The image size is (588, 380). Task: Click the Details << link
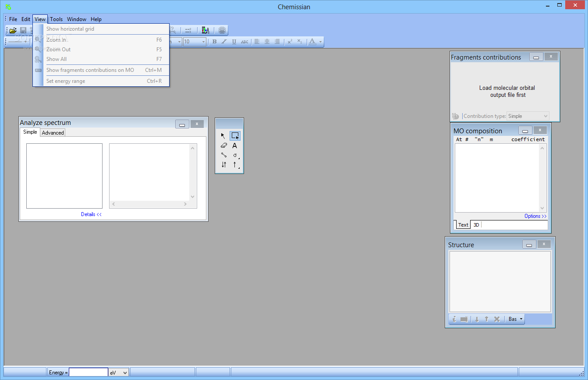coord(91,214)
